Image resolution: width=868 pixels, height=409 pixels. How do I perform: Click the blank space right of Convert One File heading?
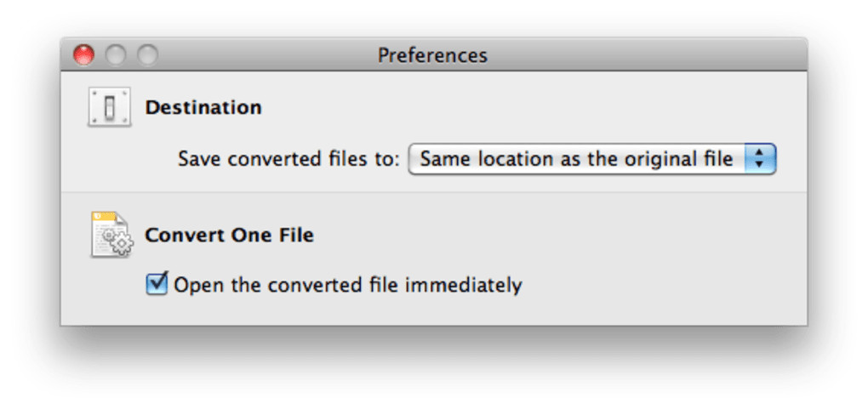[553, 235]
